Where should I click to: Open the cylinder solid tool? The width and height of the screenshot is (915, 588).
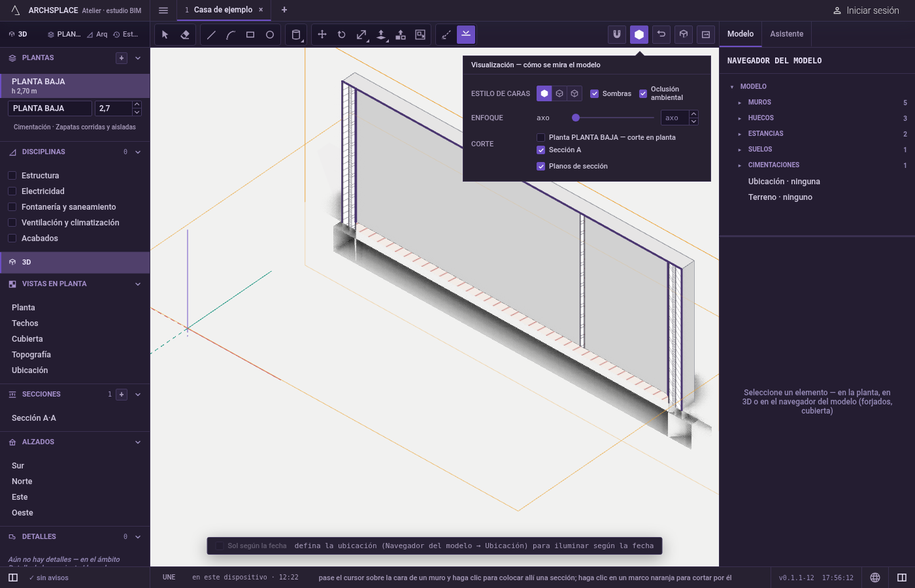click(296, 35)
